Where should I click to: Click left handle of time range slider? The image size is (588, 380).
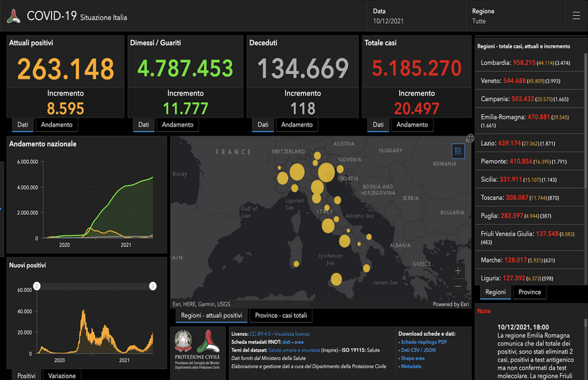coord(37,286)
